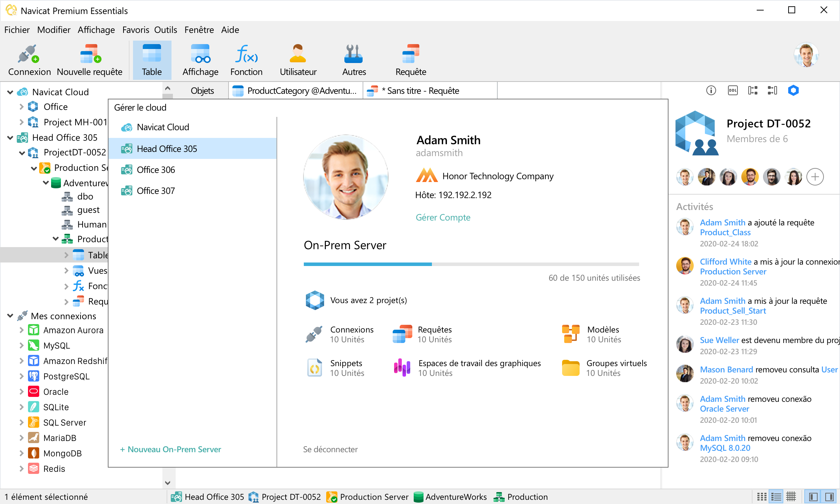This screenshot has height=504, width=840.
Task: Switch to detail grid view in the status bar
Action: [x=791, y=497]
